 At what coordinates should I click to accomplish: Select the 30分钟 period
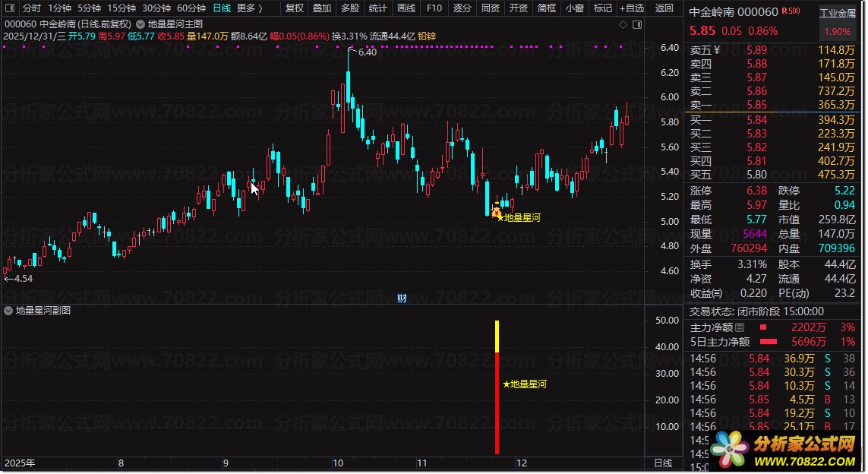[156, 8]
